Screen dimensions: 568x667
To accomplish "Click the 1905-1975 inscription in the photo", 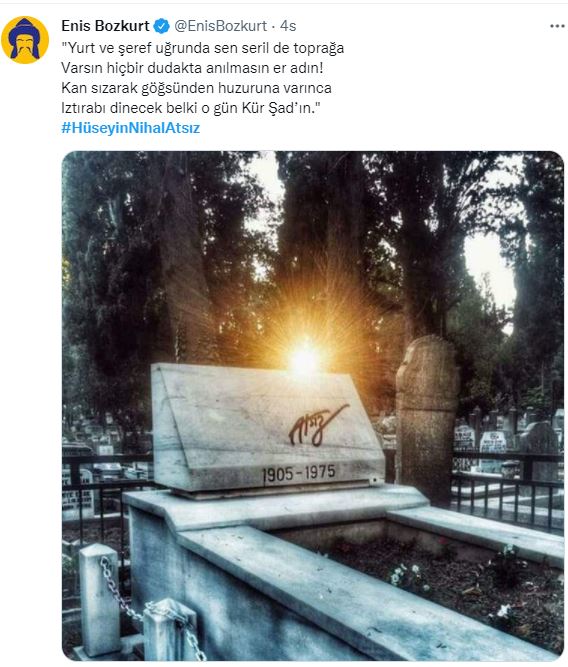I will [299, 473].
